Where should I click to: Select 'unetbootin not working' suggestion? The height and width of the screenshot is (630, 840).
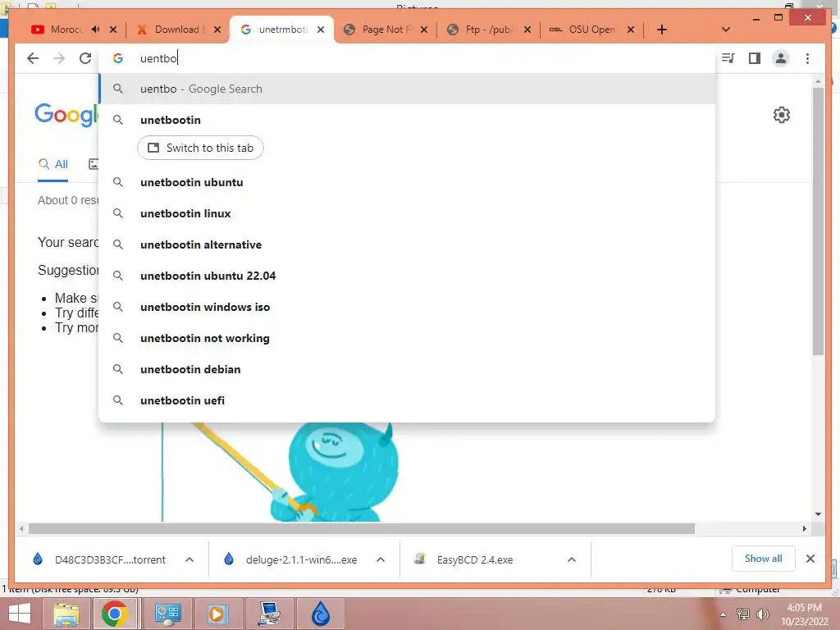coord(407,338)
